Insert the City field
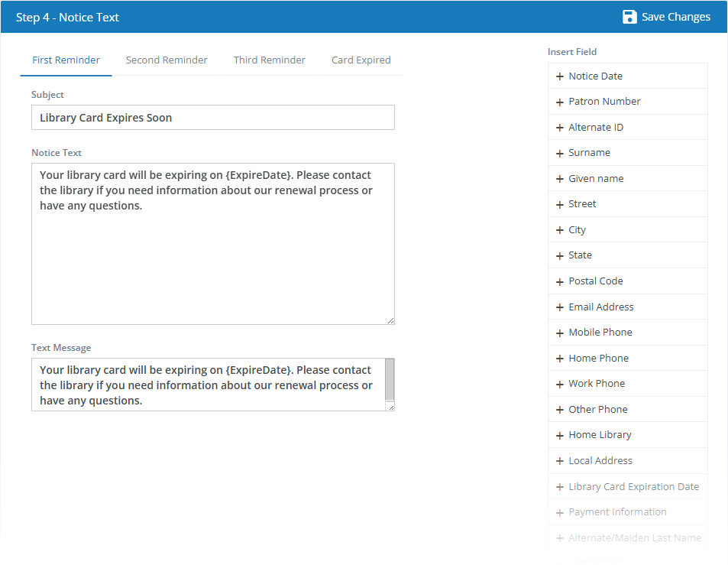This screenshot has height=565, width=728. click(627, 230)
